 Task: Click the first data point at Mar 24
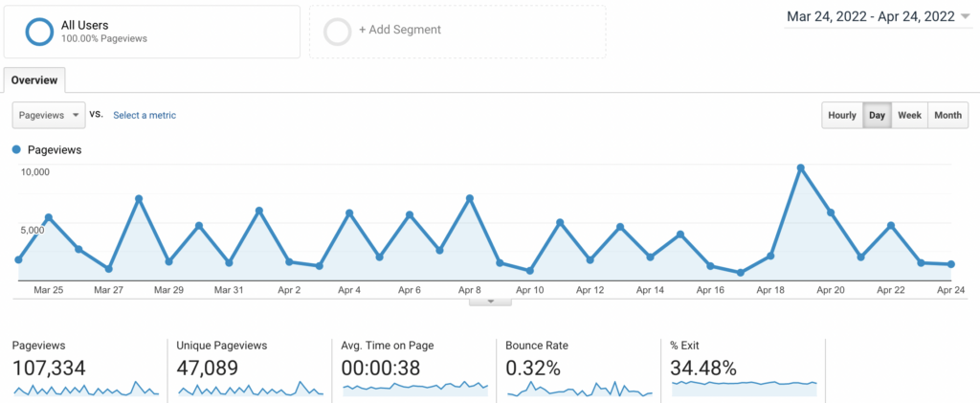coord(18,259)
